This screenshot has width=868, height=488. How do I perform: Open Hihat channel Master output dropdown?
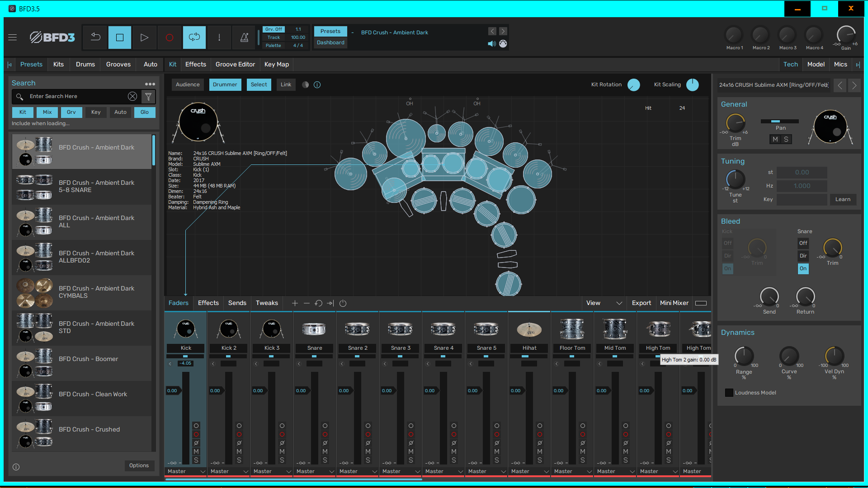[x=529, y=471]
